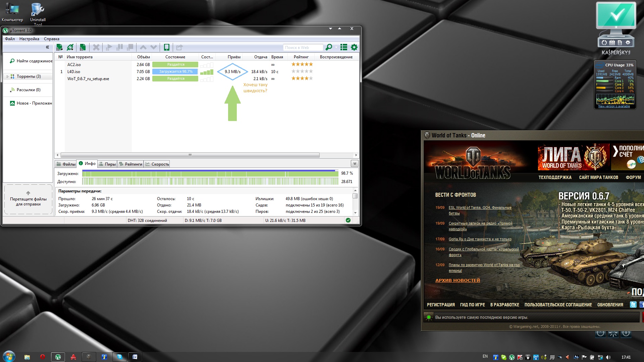Click the volume speaker tray icon
This screenshot has width=644, height=362.
(608, 357)
